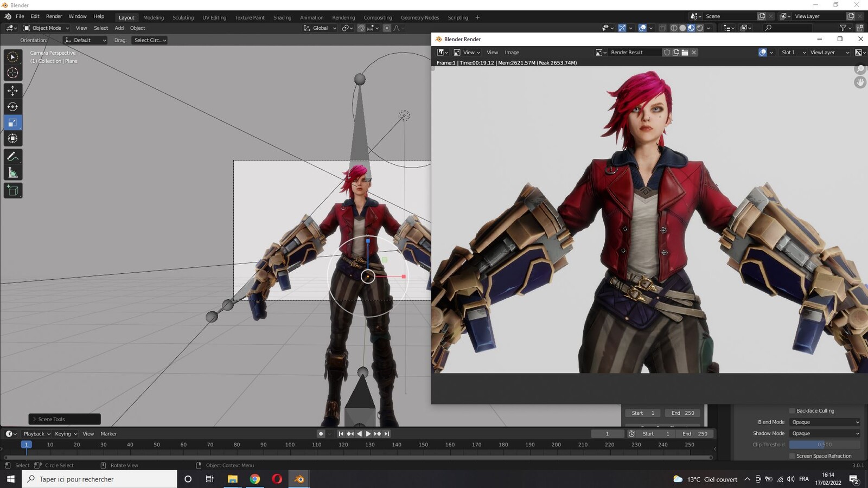Open the Playback dropdown in timeline

coord(37,434)
